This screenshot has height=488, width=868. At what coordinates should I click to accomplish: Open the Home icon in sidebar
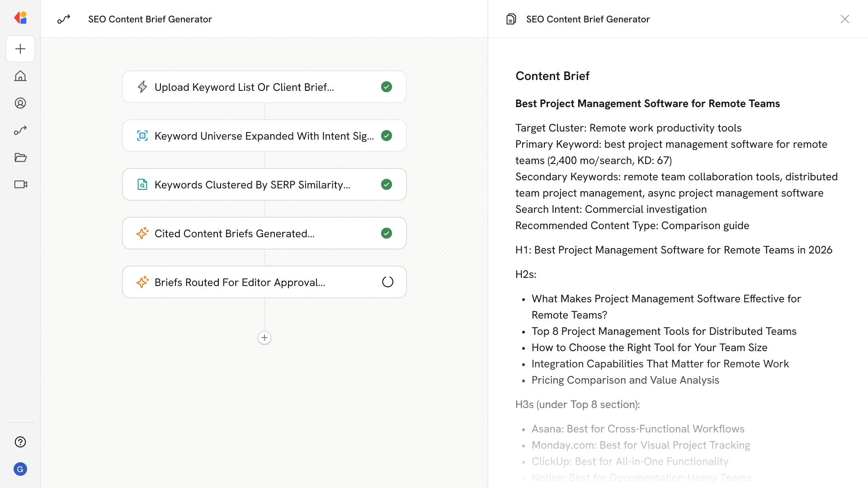coord(20,76)
